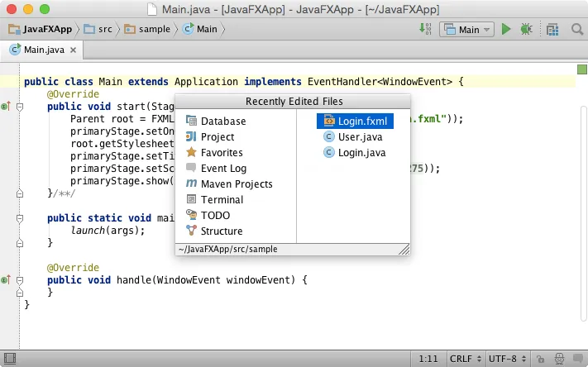Select User.java in recently edited files

tap(353, 137)
